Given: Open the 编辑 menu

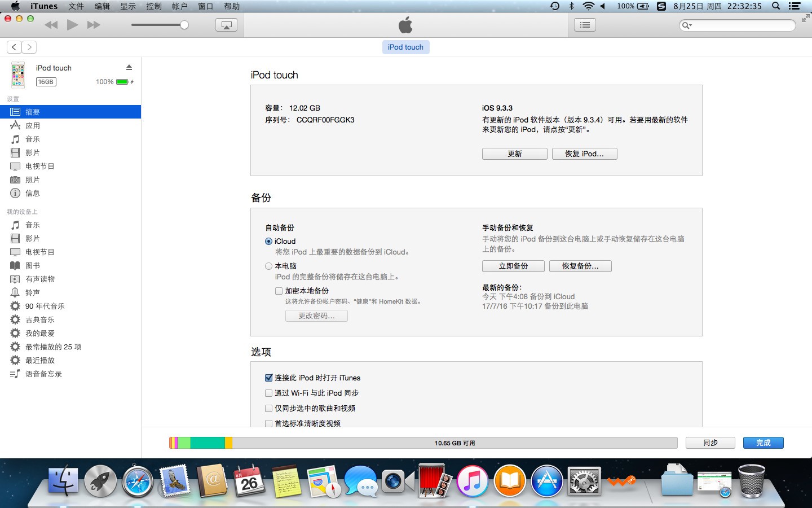Looking at the screenshot, I should click(x=102, y=6).
